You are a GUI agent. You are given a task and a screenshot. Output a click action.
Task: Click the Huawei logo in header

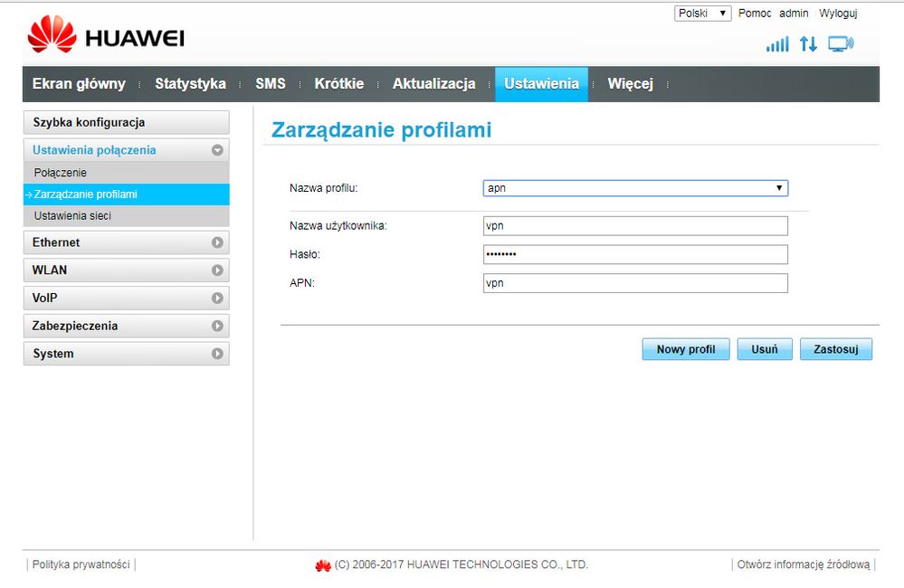(106, 37)
